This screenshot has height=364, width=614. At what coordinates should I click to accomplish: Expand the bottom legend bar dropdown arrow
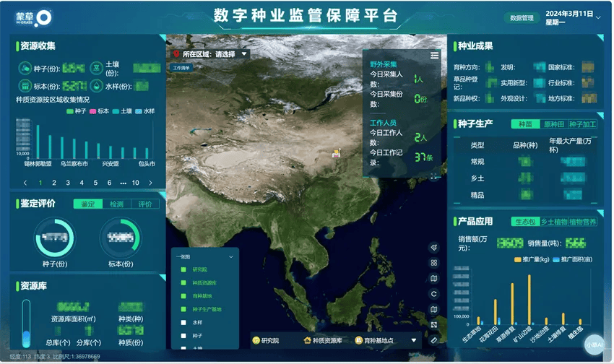click(x=413, y=340)
